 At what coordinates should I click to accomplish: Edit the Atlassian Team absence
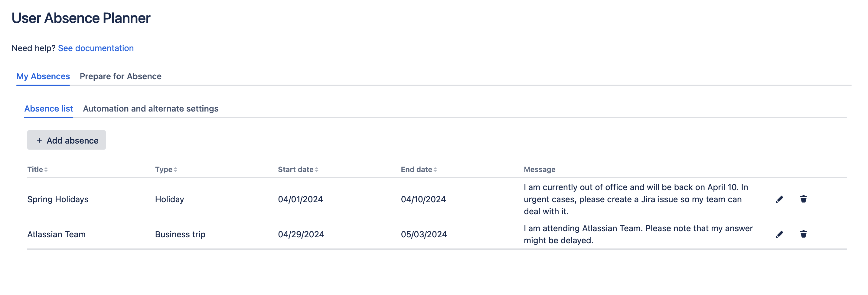779,234
